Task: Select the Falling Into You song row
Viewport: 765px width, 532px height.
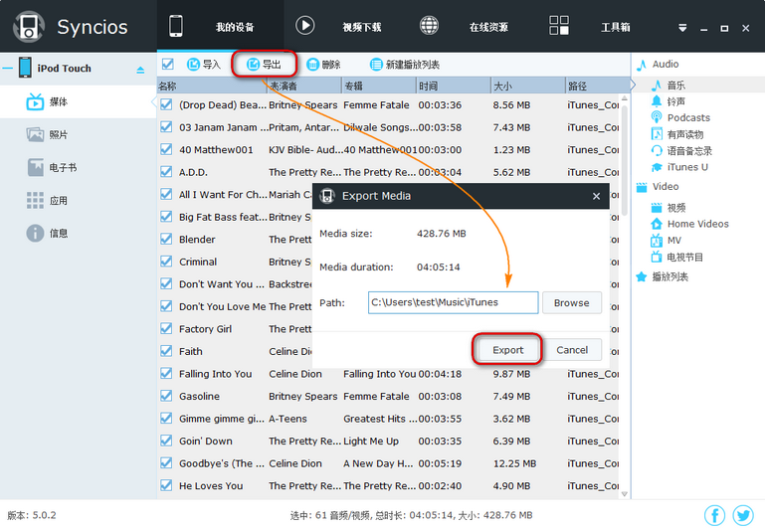Action: pyautogui.click(x=389, y=374)
